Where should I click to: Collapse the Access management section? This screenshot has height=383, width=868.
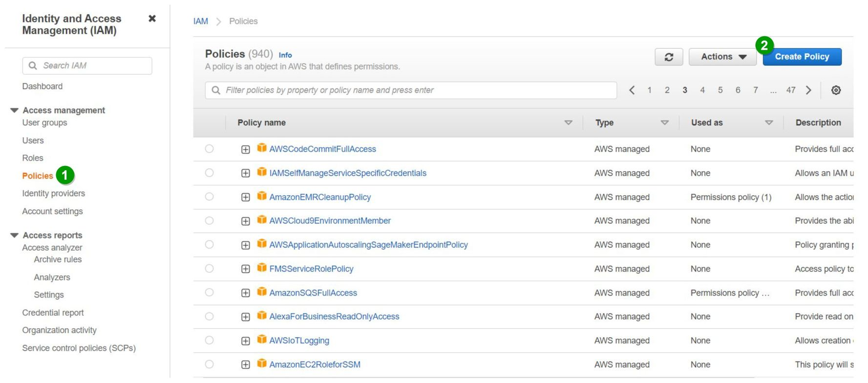(15, 110)
